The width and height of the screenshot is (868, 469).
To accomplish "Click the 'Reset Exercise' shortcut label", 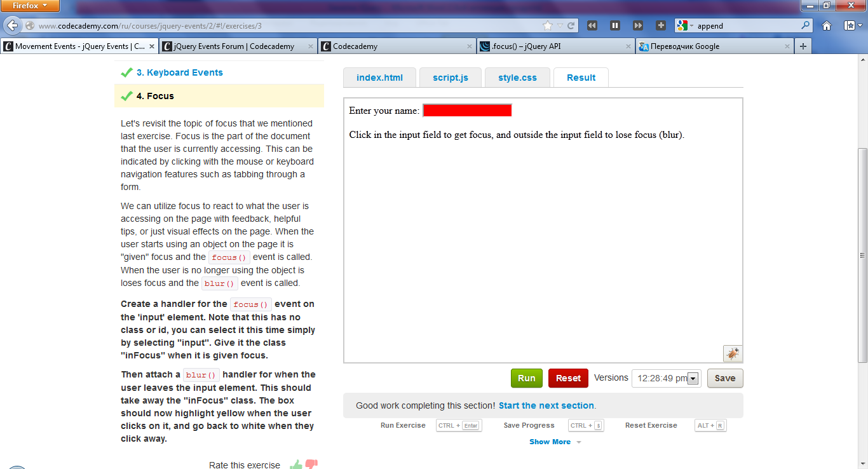I will pyautogui.click(x=651, y=425).
